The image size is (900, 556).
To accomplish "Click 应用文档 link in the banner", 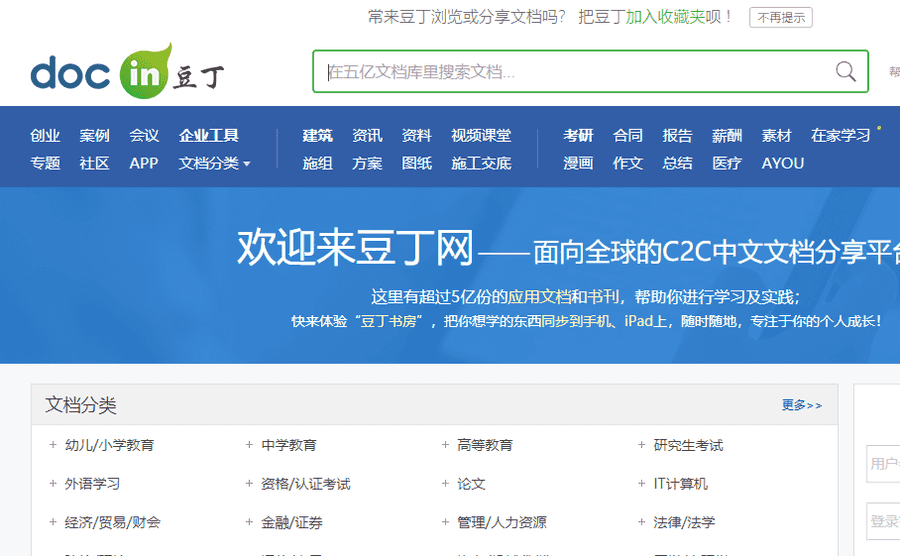I will click(x=539, y=297).
